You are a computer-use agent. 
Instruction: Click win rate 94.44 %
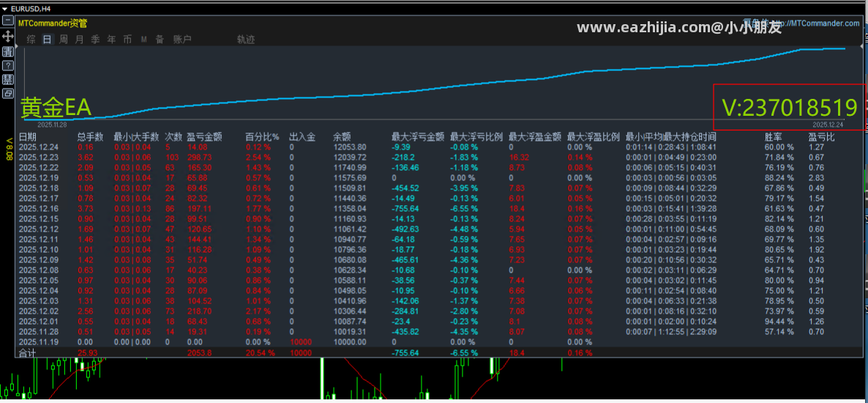click(779, 322)
